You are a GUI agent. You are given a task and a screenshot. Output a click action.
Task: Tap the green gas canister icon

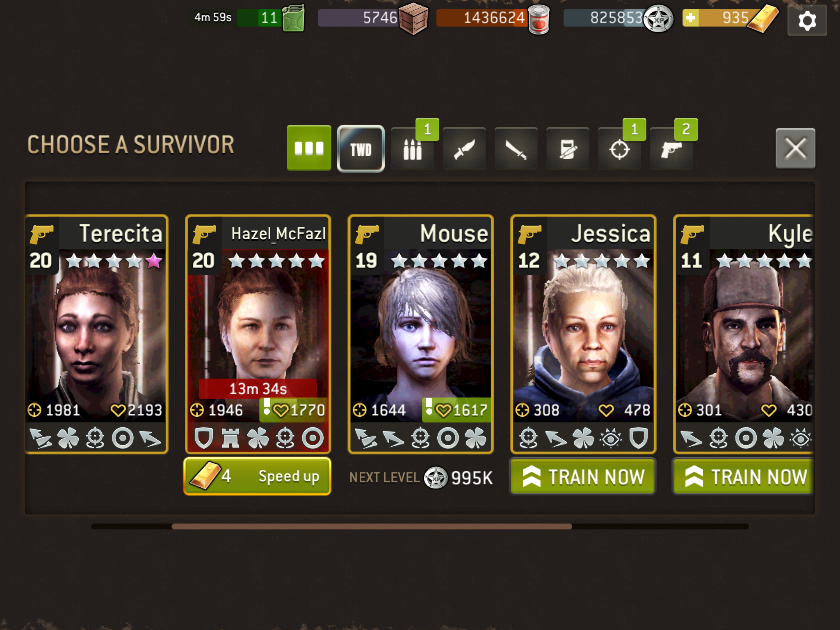pyautogui.click(x=294, y=18)
